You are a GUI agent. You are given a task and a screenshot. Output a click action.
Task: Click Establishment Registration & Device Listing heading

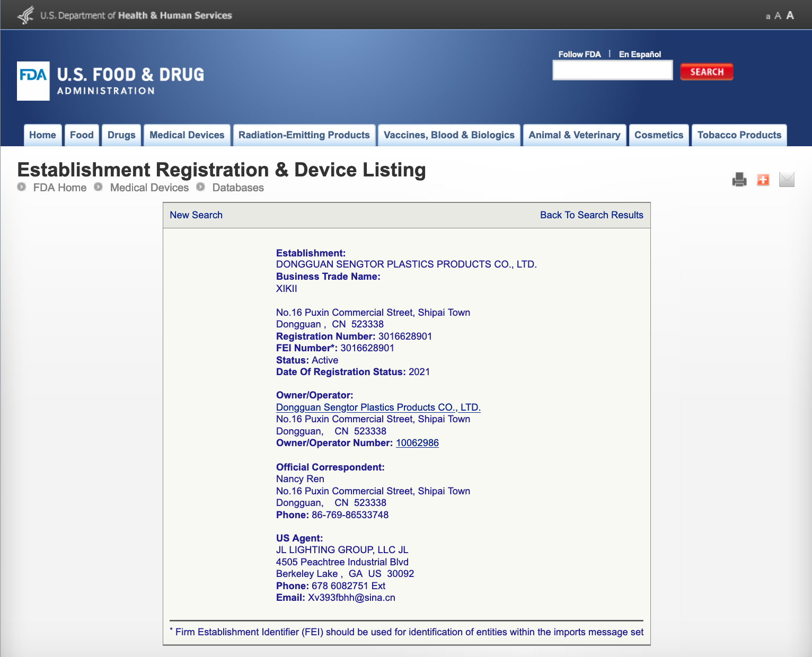coord(222,170)
